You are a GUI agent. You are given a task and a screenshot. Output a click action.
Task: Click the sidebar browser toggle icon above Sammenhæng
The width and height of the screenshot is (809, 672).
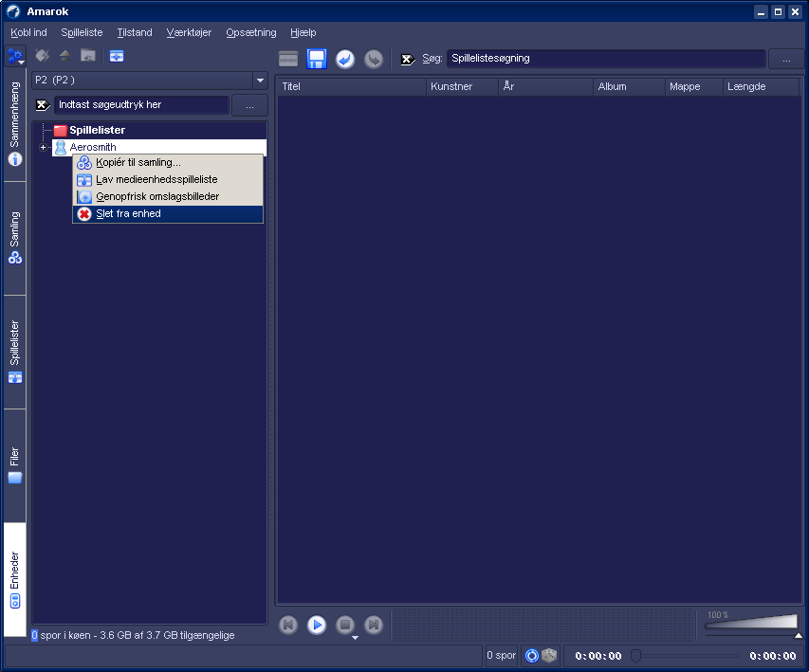pyautogui.click(x=15, y=56)
